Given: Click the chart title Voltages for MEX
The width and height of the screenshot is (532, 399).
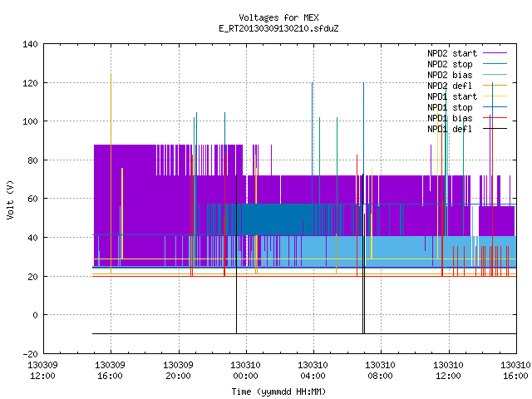Looking at the screenshot, I should tap(278, 17).
